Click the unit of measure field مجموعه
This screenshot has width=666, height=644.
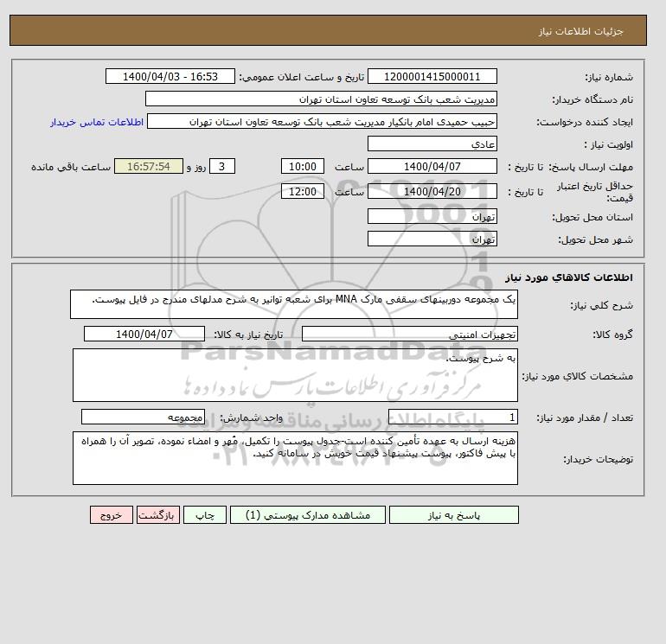click(x=143, y=417)
